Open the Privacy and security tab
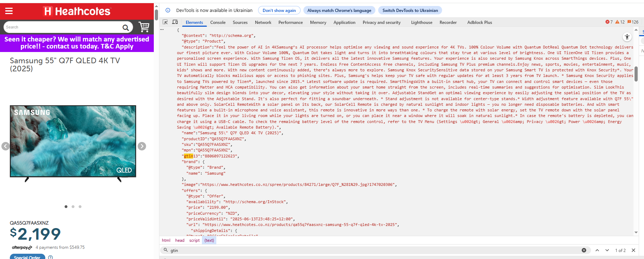The width and height of the screenshot is (644, 259). click(x=382, y=22)
